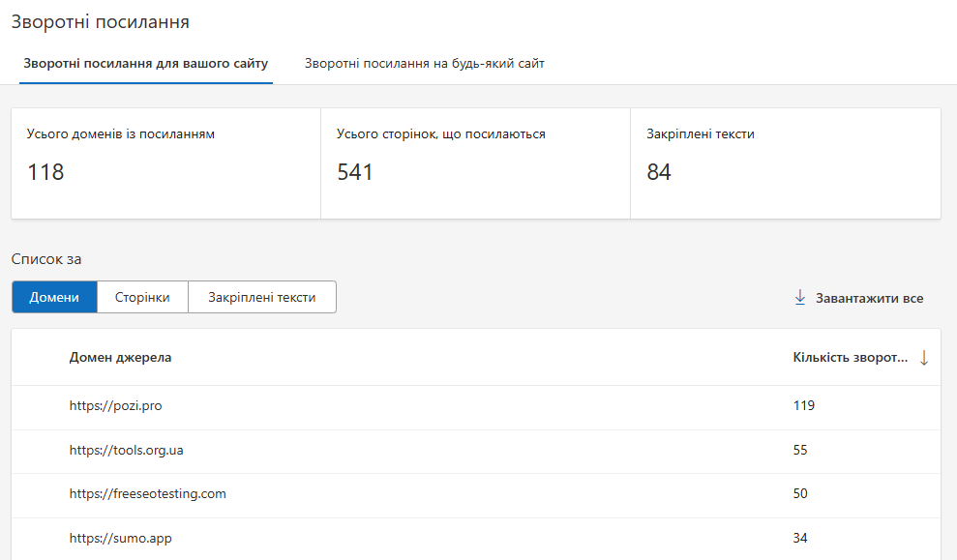Click the Закріплені тексти summary card showing 84
The image size is (957, 560).
tap(785, 162)
